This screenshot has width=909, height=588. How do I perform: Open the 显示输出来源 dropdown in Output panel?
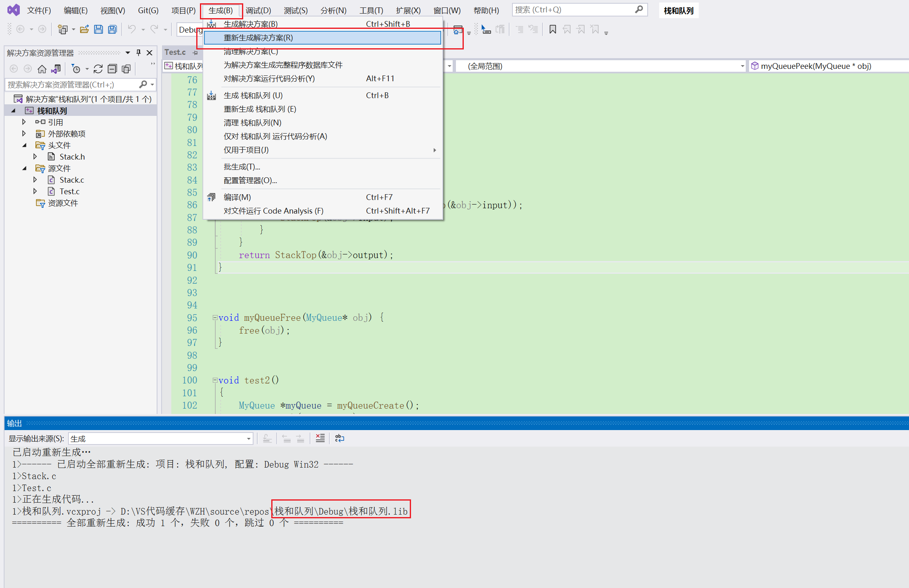tap(248, 438)
